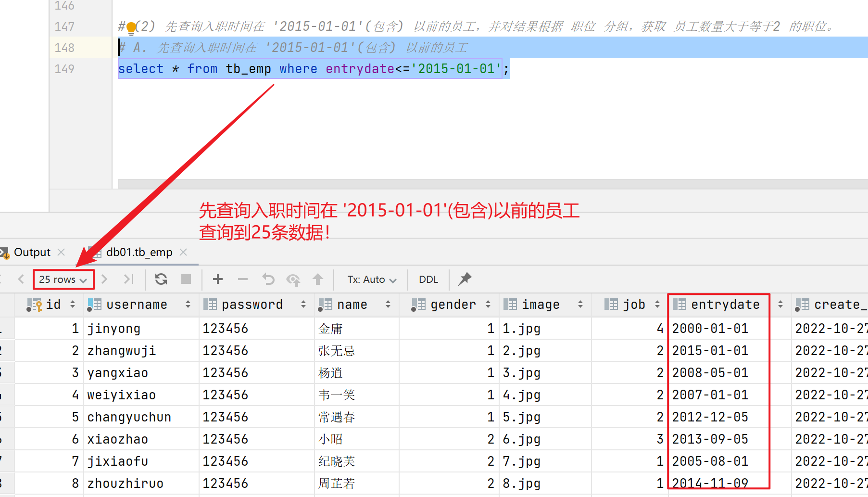
Task: Select the zhangwuji username cell
Action: point(141,351)
